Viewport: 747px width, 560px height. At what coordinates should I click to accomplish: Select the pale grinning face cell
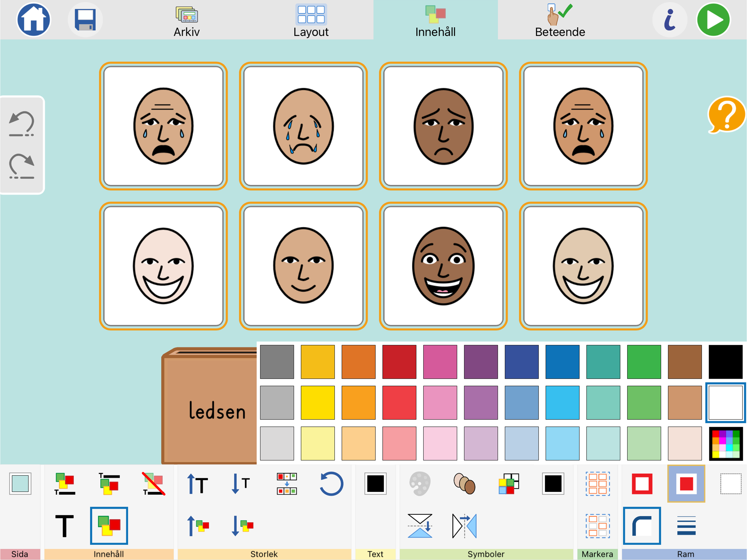point(164,266)
